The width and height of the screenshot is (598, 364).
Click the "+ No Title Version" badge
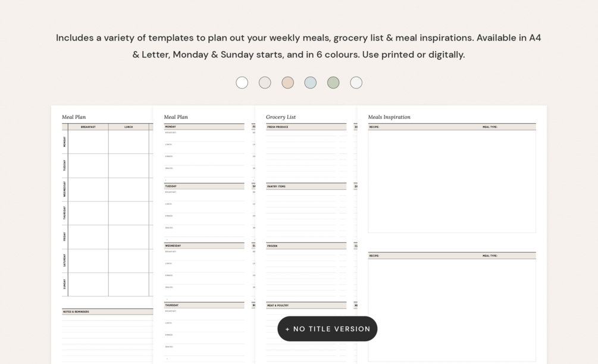[327, 329]
